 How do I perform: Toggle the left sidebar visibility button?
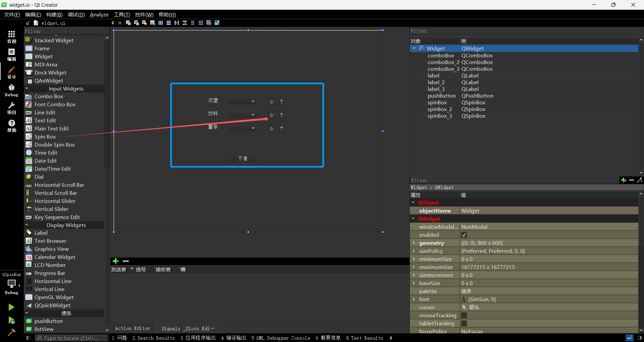click(28, 338)
